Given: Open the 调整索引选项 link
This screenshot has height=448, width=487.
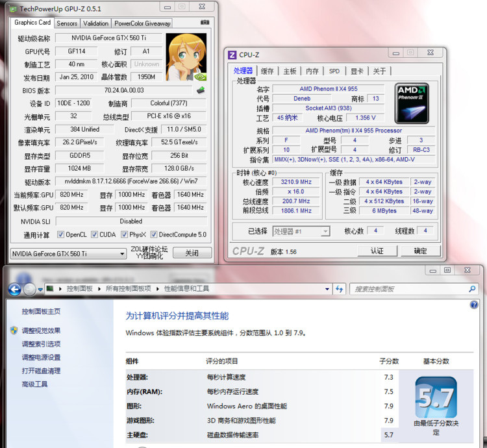Looking at the screenshot, I should pyautogui.click(x=41, y=344).
